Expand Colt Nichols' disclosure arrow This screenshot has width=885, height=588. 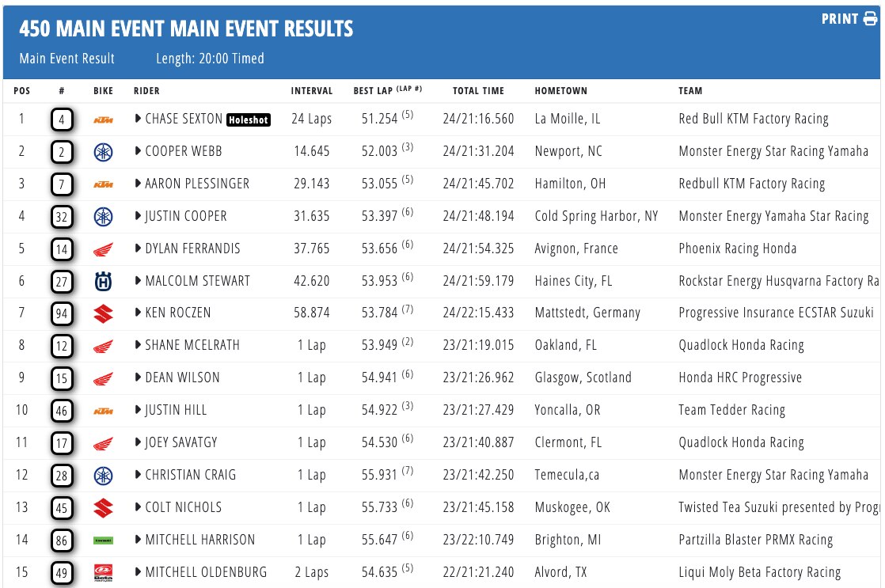point(139,507)
